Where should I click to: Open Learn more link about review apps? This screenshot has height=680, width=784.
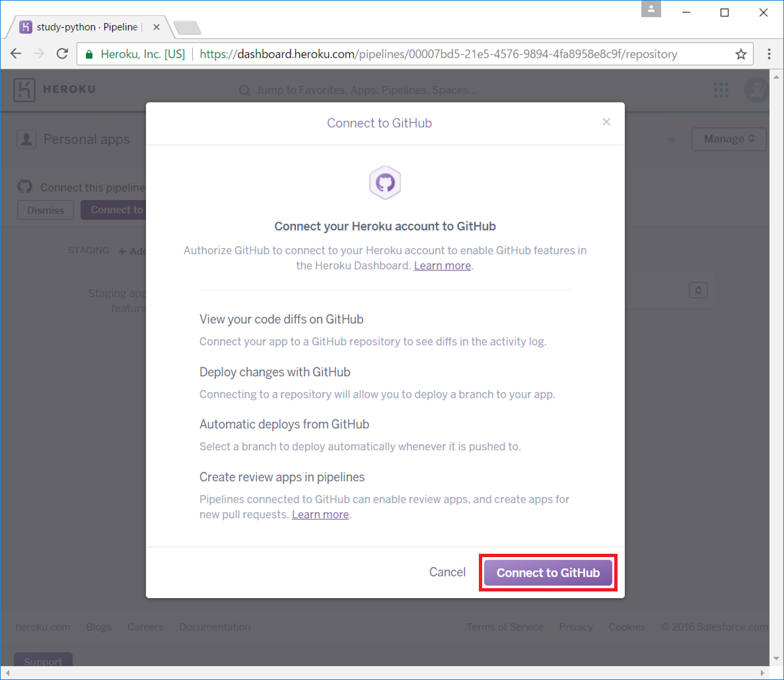[320, 515]
